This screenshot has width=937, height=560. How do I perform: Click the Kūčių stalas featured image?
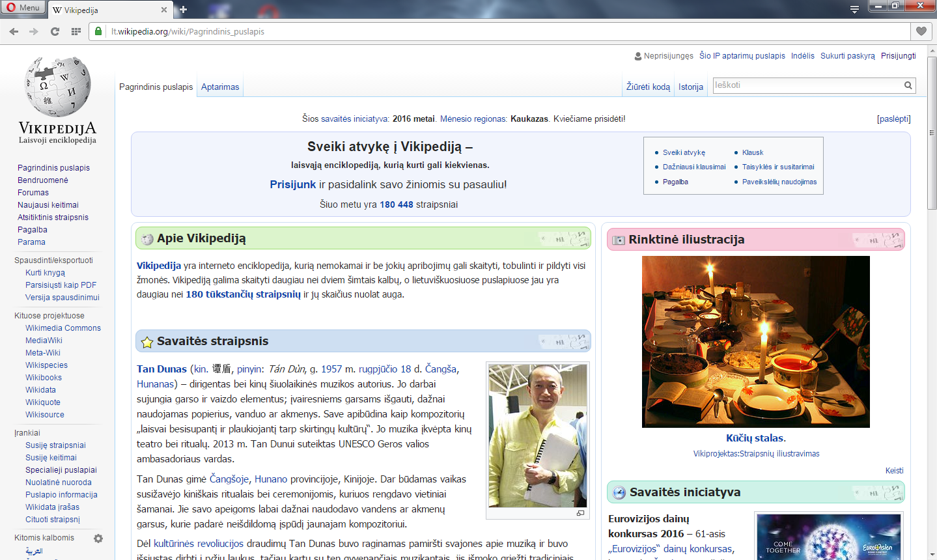point(756,342)
